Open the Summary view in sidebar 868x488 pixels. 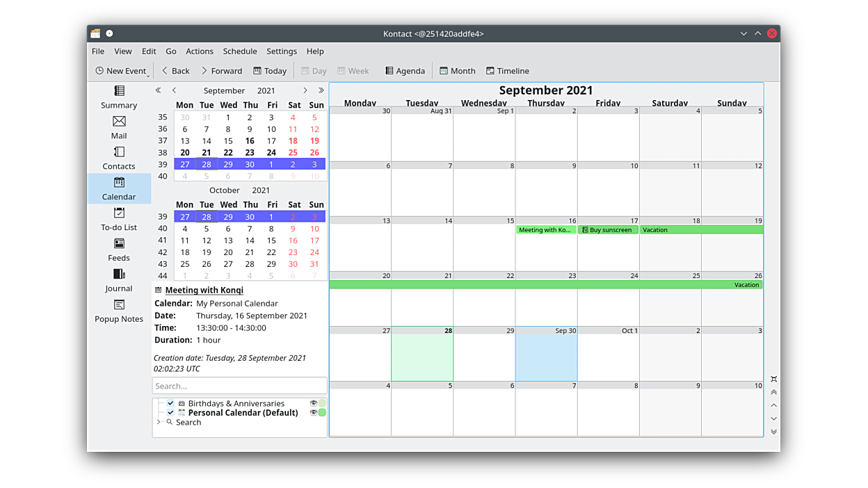(119, 97)
